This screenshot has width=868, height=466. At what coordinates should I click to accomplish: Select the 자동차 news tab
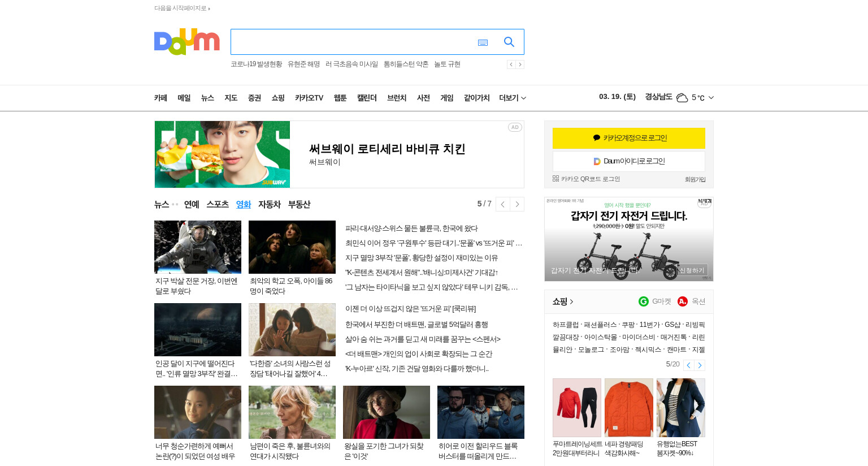[270, 204]
